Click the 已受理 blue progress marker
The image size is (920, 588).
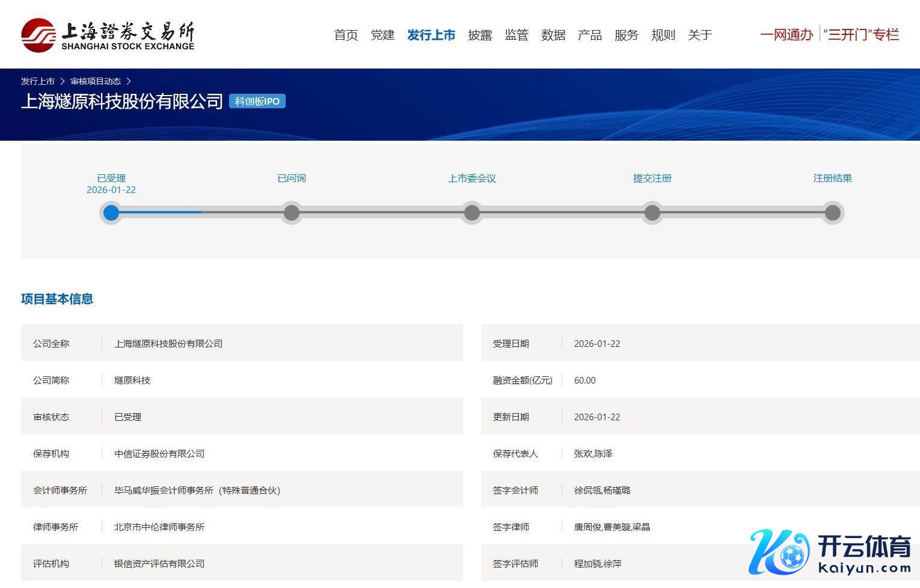(x=111, y=213)
